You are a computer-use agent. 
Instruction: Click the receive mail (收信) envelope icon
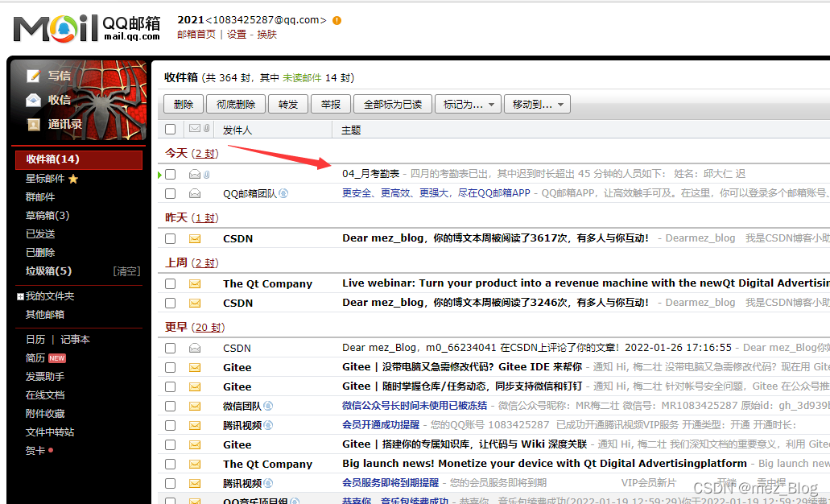(33, 100)
